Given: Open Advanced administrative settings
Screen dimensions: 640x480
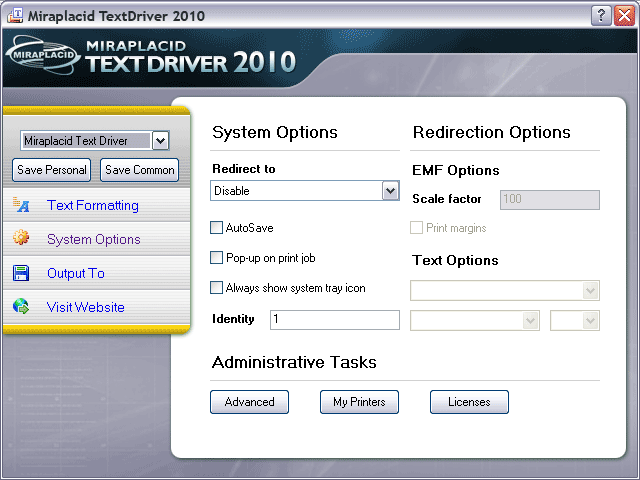Looking at the screenshot, I should click(x=249, y=402).
